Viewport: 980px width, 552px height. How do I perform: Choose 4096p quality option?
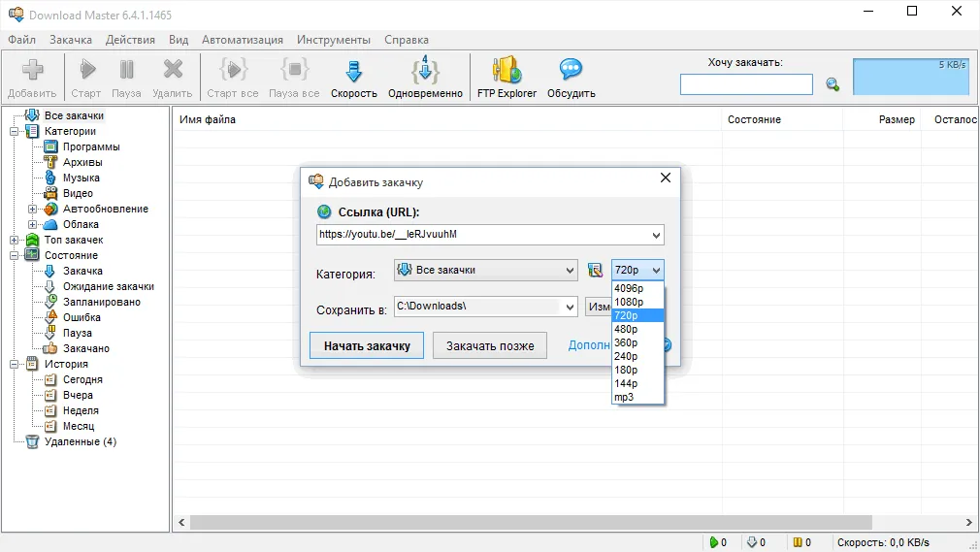coord(637,288)
